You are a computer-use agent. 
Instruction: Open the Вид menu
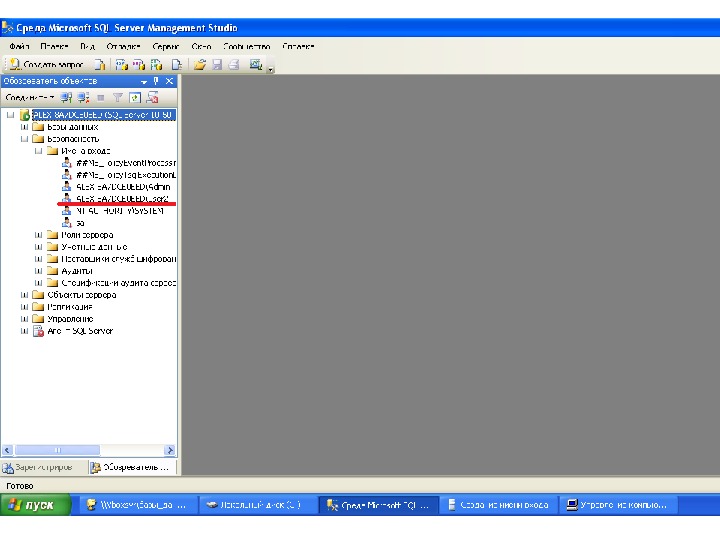(87, 46)
